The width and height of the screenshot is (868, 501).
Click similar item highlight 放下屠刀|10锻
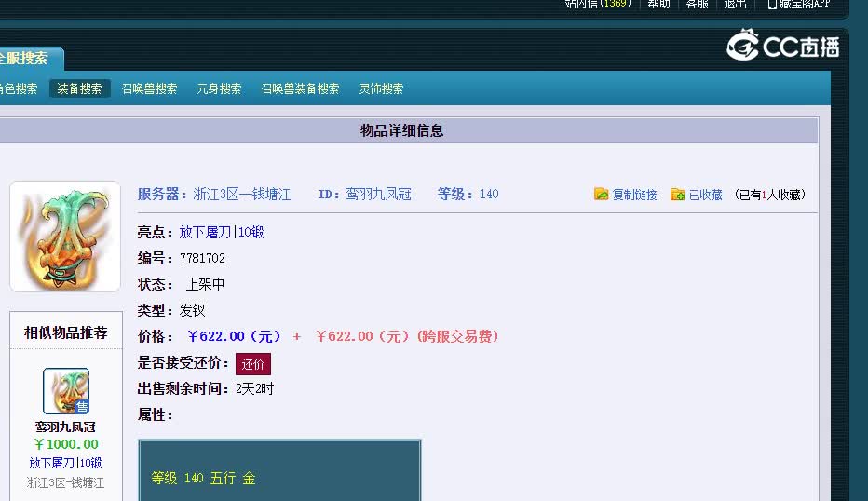[65, 463]
